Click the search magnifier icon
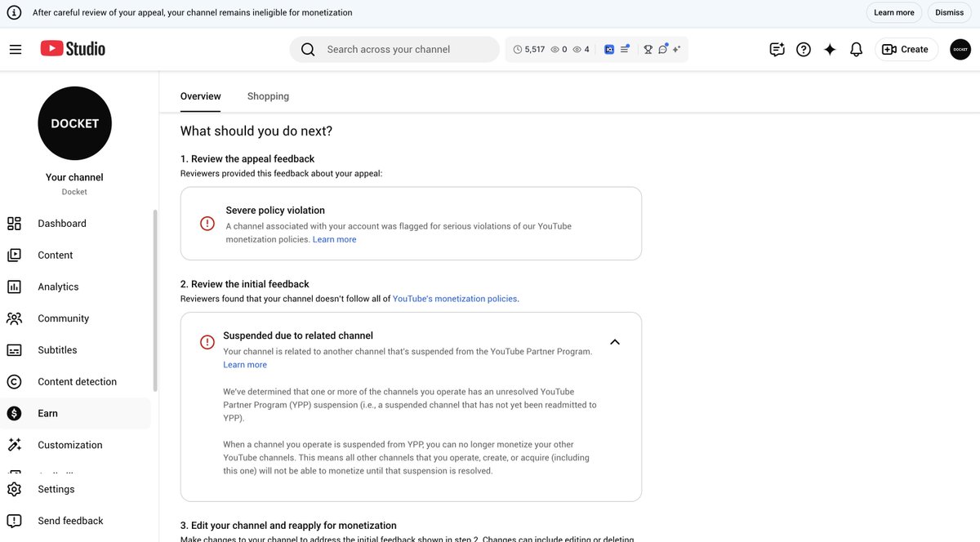The width and height of the screenshot is (980, 542). (x=308, y=49)
